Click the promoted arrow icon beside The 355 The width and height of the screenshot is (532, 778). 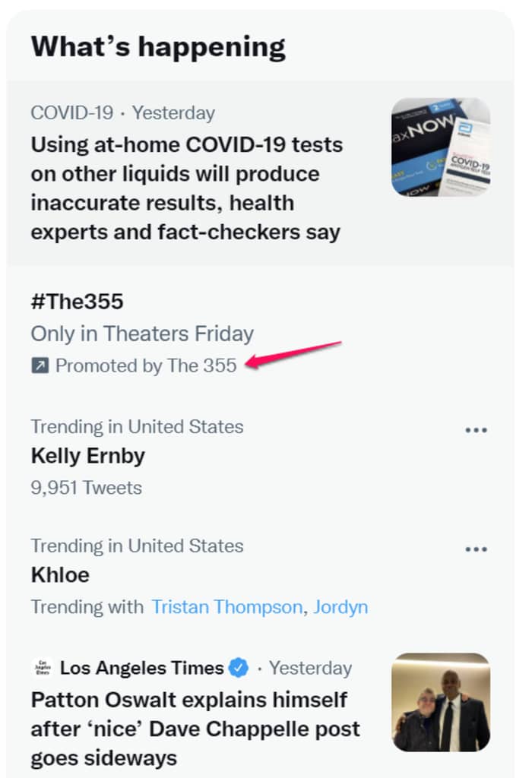click(x=40, y=366)
